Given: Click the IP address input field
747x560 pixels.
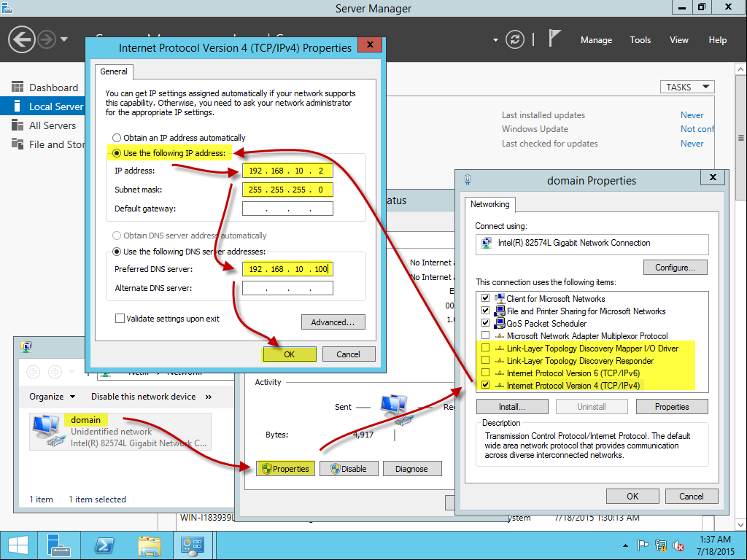Looking at the screenshot, I should 287,171.
